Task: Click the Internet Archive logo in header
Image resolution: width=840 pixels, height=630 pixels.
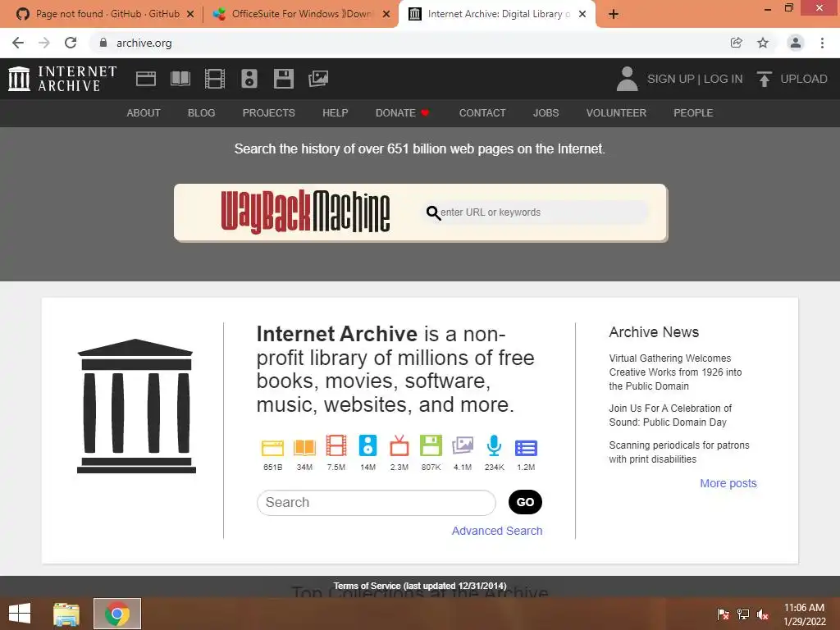Action: coord(62,79)
